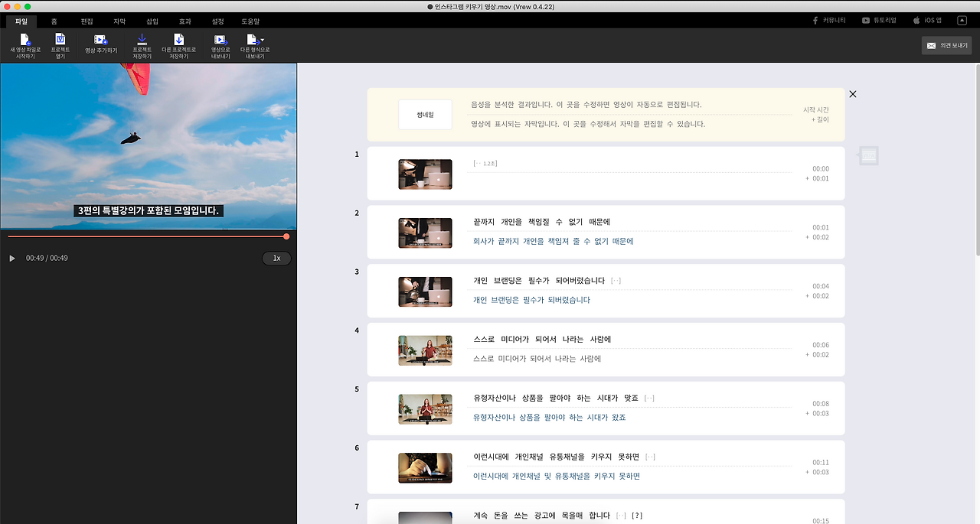Edit the subtitle '회사가 끝까지 개인을 책임져 줄 수 없기 때문에'
The image size is (980, 524).
coord(554,241)
